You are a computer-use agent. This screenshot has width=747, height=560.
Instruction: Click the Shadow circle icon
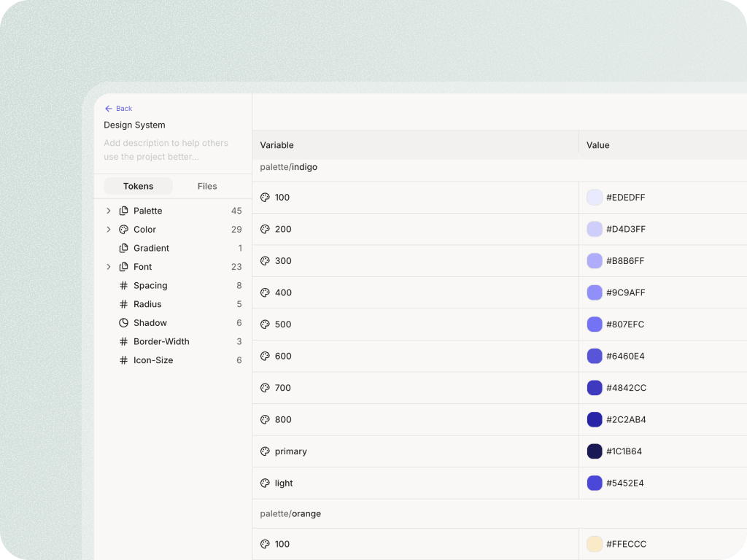[123, 323]
